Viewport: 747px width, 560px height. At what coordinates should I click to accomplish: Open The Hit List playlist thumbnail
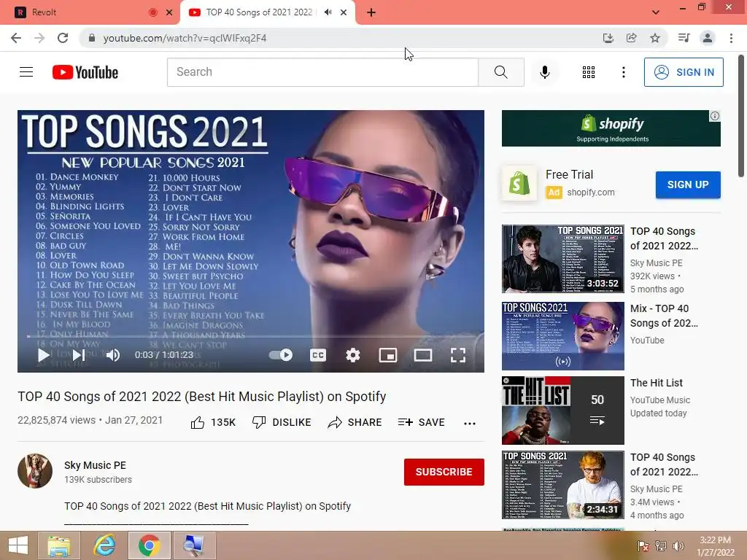(x=562, y=411)
